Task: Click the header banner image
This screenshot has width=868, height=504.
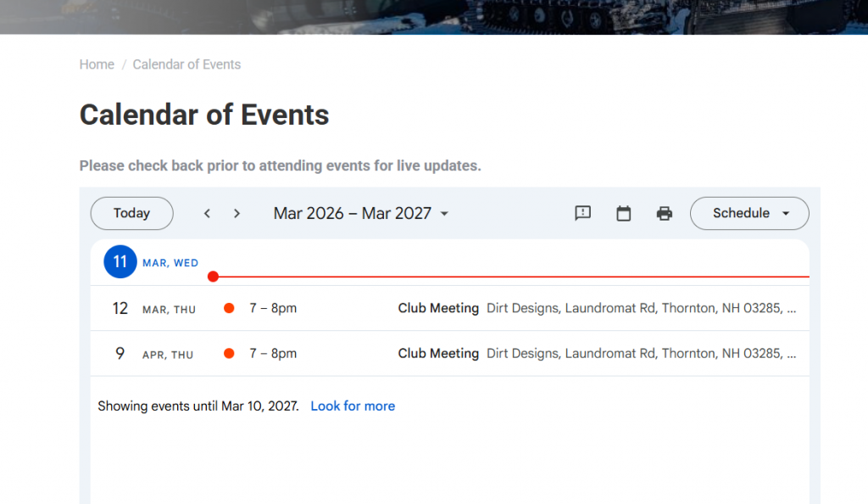Action: tap(434, 16)
